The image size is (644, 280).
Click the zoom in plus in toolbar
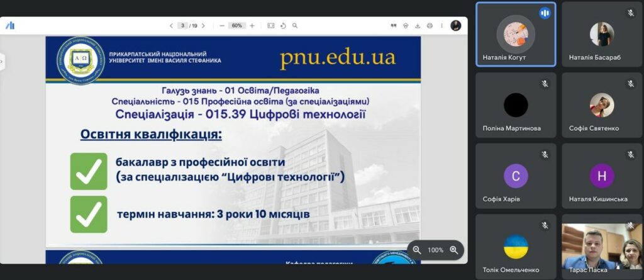[252, 26]
